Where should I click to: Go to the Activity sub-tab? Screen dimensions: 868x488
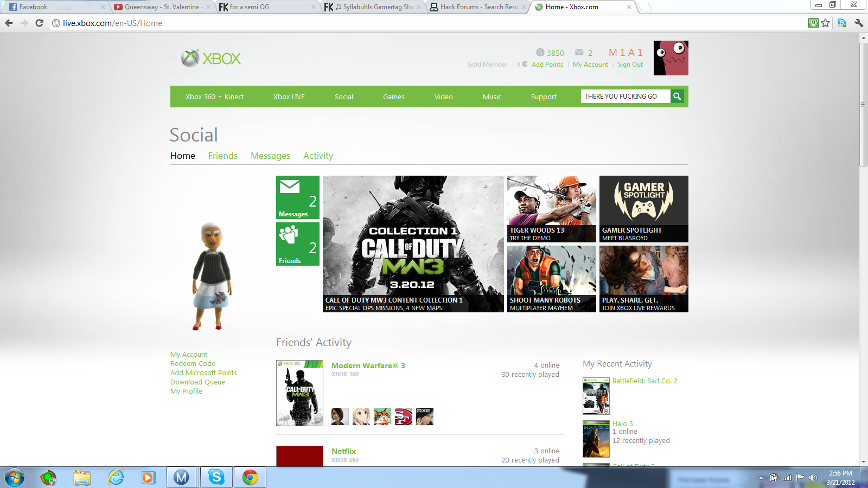pos(318,156)
